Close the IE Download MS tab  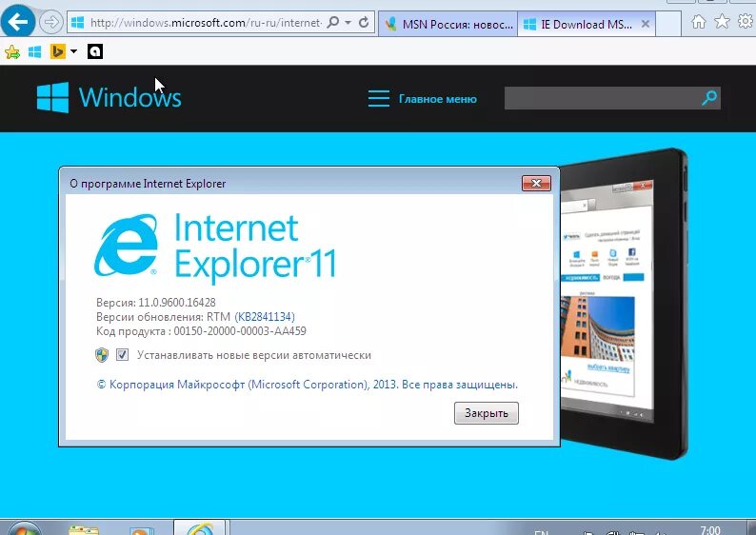(x=646, y=24)
